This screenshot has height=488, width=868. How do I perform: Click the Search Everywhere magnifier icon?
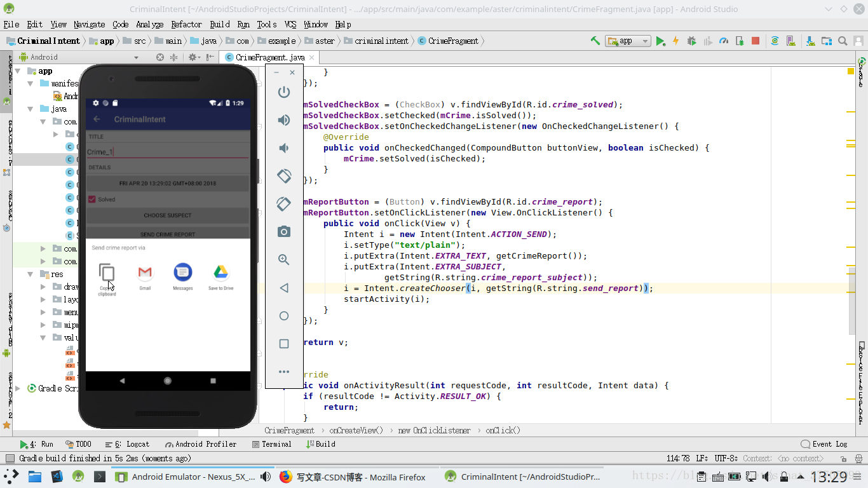point(843,41)
